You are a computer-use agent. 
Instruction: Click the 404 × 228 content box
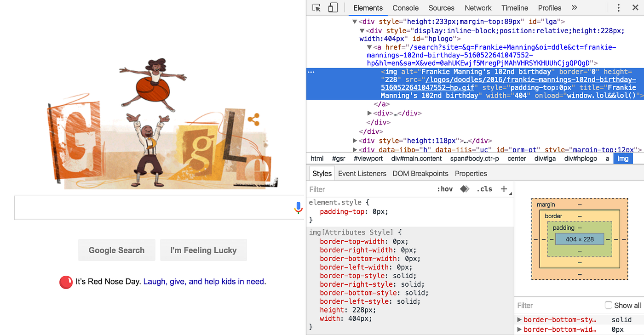tap(580, 239)
